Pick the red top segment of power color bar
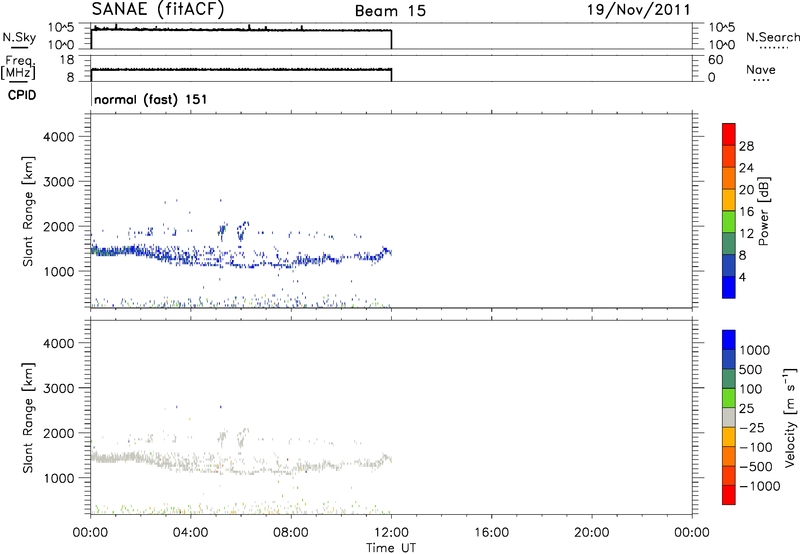 click(x=729, y=134)
